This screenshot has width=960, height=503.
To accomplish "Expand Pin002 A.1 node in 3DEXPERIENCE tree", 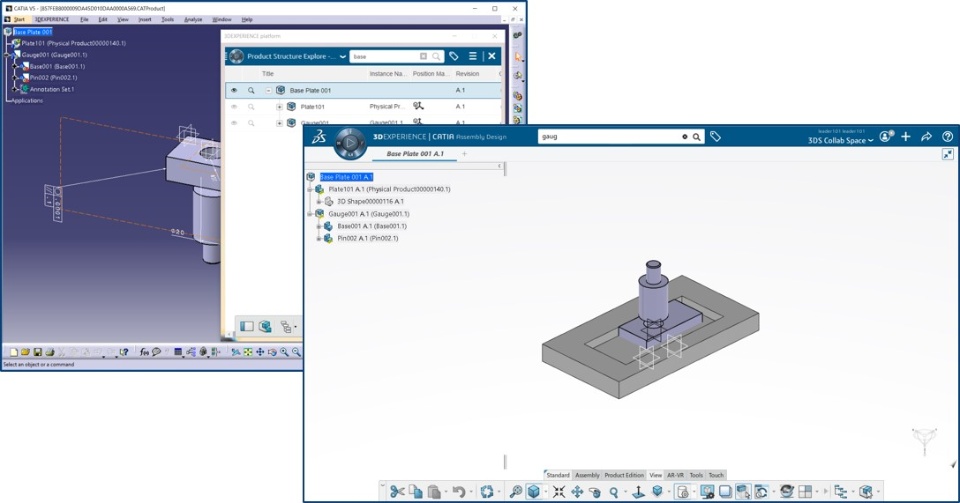I will [319, 239].
